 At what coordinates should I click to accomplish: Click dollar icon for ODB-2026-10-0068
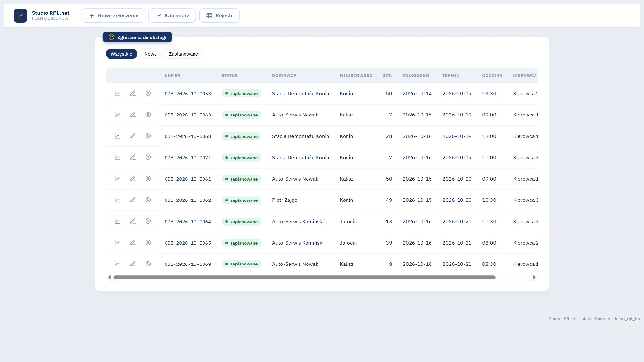tap(148, 136)
